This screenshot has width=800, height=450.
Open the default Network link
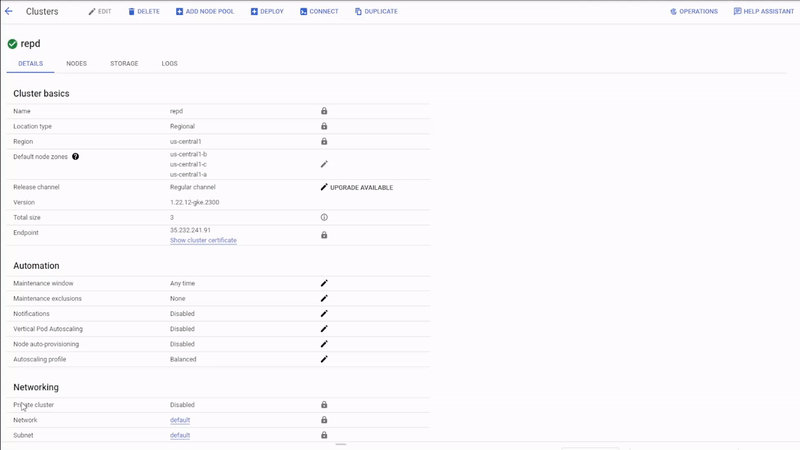point(180,420)
